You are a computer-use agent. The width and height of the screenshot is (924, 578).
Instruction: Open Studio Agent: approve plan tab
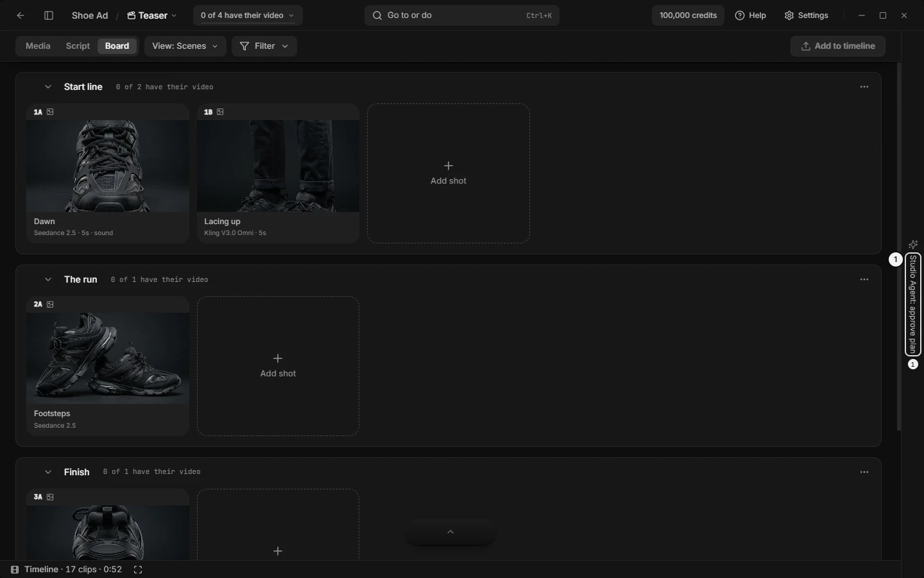pos(913,304)
